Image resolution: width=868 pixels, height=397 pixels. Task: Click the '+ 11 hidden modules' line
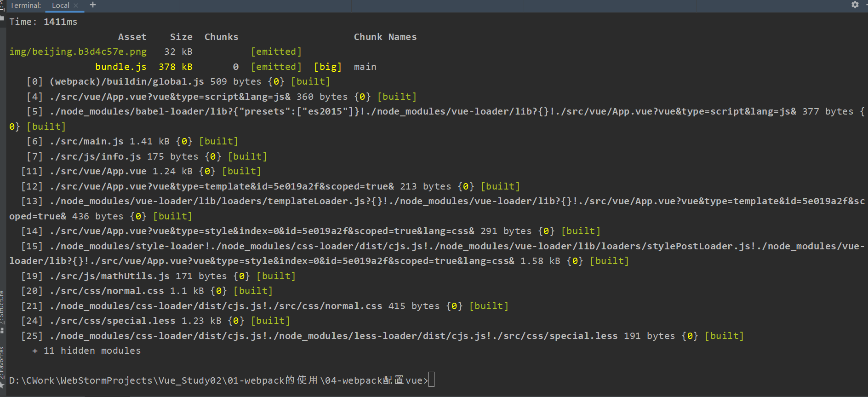click(x=86, y=351)
